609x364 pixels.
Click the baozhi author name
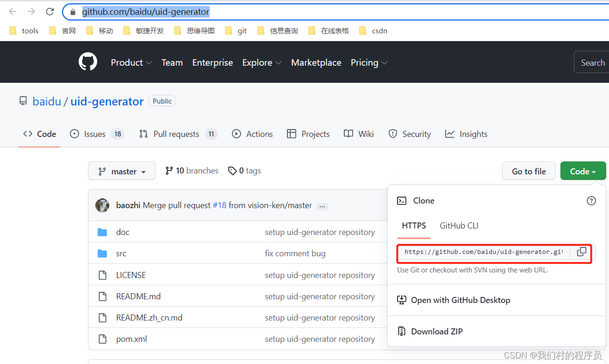click(128, 205)
